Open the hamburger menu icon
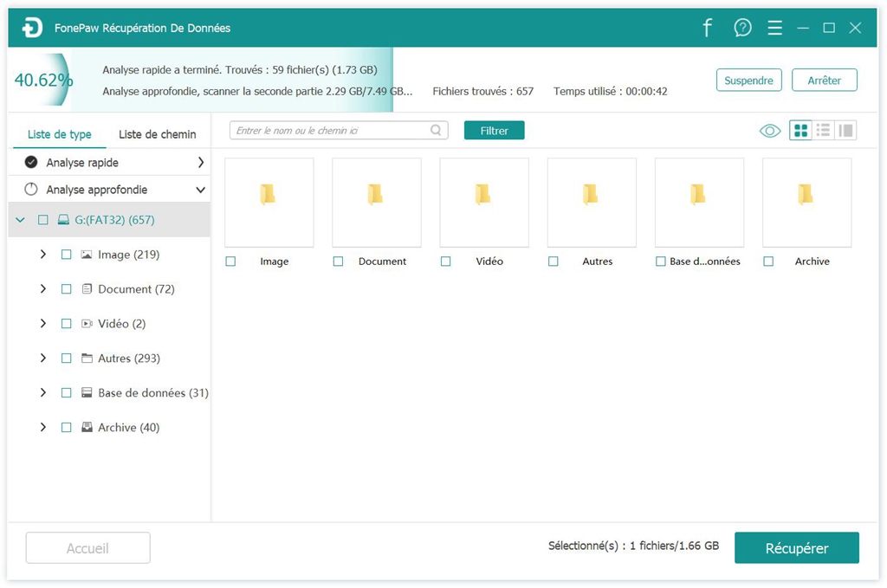The width and height of the screenshot is (887, 588). click(774, 28)
